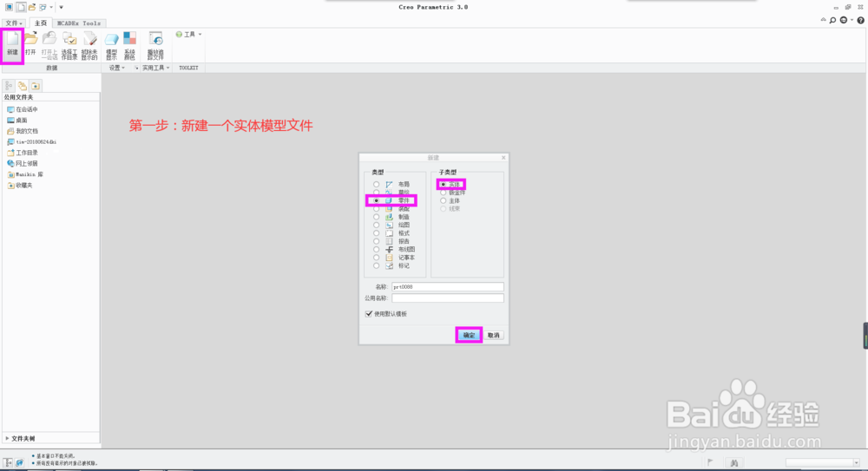Select the 装配 (Assembly) type radio button
Viewport: 868px width, 471px height.
(377, 209)
